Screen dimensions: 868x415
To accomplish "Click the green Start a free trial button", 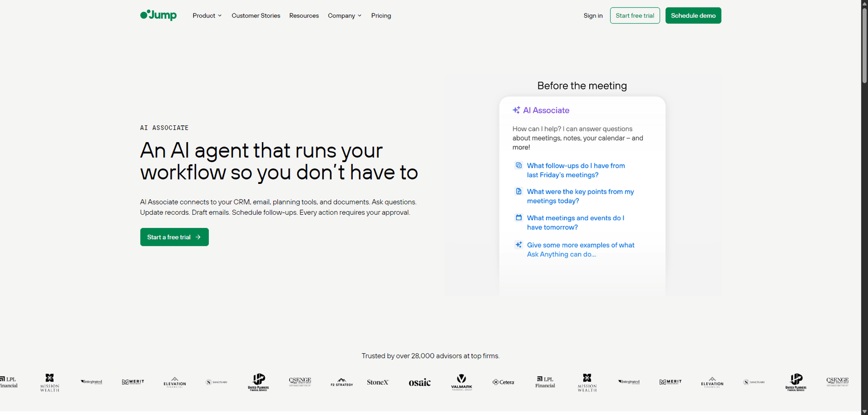I will point(174,237).
